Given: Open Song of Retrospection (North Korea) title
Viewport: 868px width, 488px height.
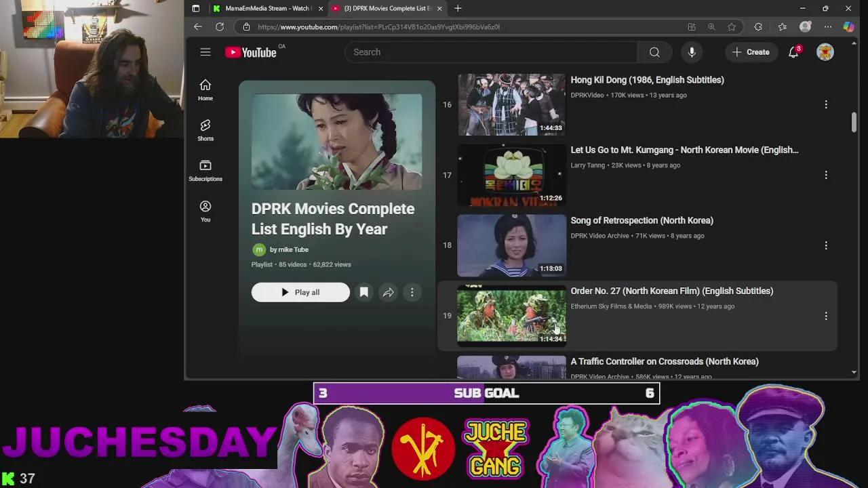Looking at the screenshot, I should click(642, 220).
